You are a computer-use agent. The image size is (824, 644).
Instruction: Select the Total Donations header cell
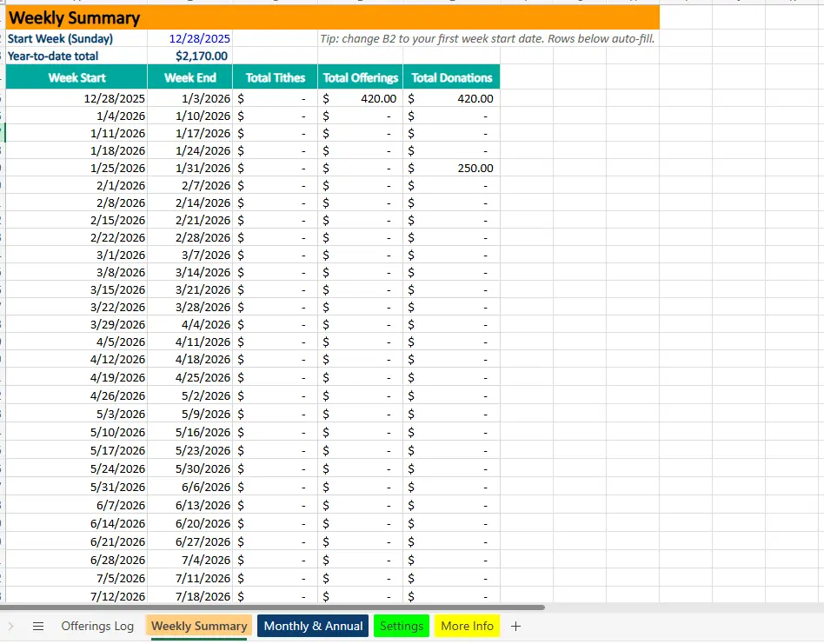[x=452, y=77]
